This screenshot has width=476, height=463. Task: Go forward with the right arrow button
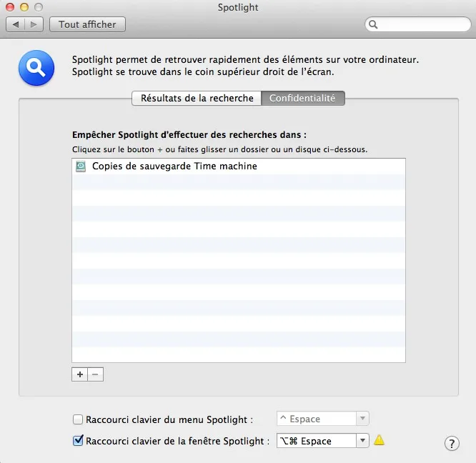[34, 24]
